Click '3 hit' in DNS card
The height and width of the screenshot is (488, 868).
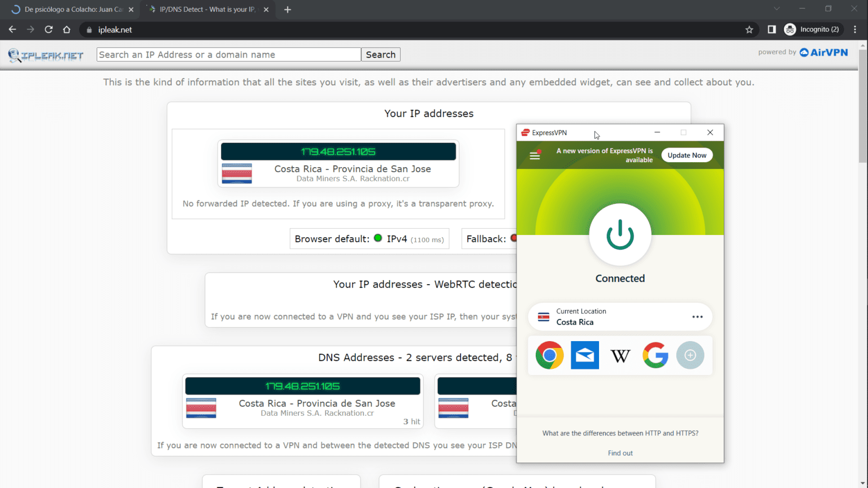pos(411,421)
